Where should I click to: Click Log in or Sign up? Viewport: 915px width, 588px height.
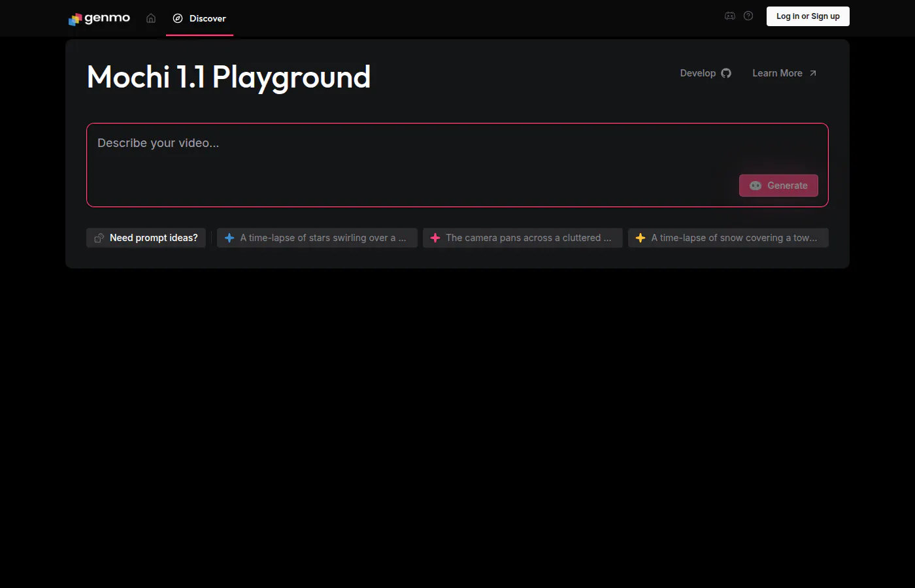coord(808,16)
